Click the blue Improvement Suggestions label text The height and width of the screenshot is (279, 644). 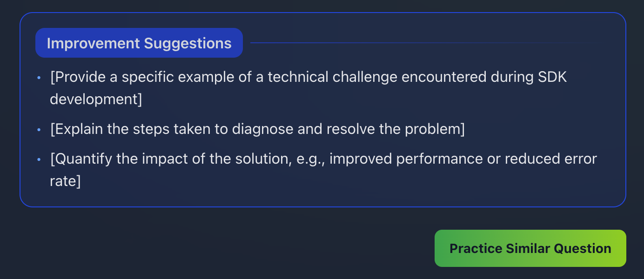(138, 43)
